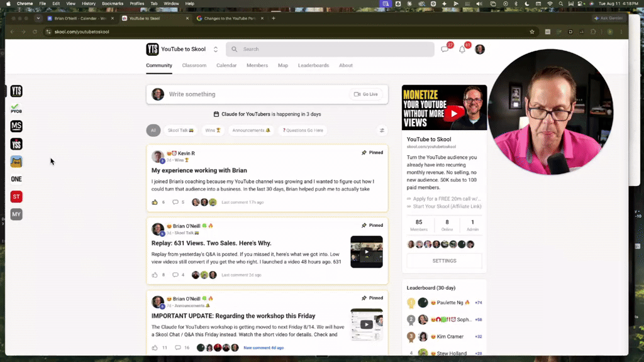Open comments on the IMPORTANT UPDATE post
The height and width of the screenshot is (362, 644).
click(178, 348)
